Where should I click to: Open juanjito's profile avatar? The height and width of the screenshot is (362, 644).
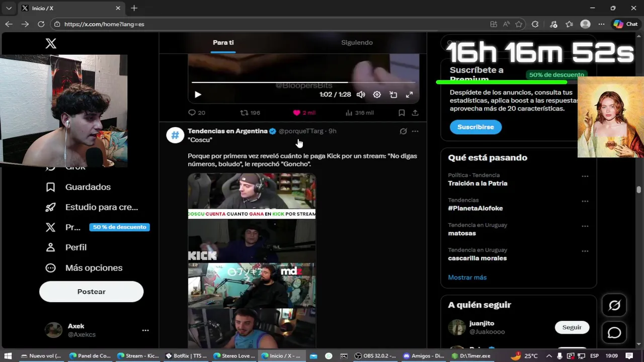(457, 327)
